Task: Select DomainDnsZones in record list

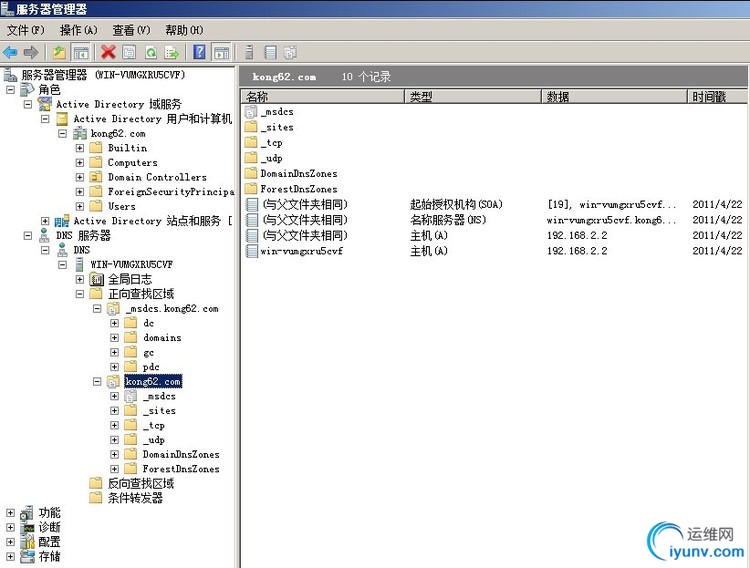Action: pyautogui.click(x=299, y=174)
